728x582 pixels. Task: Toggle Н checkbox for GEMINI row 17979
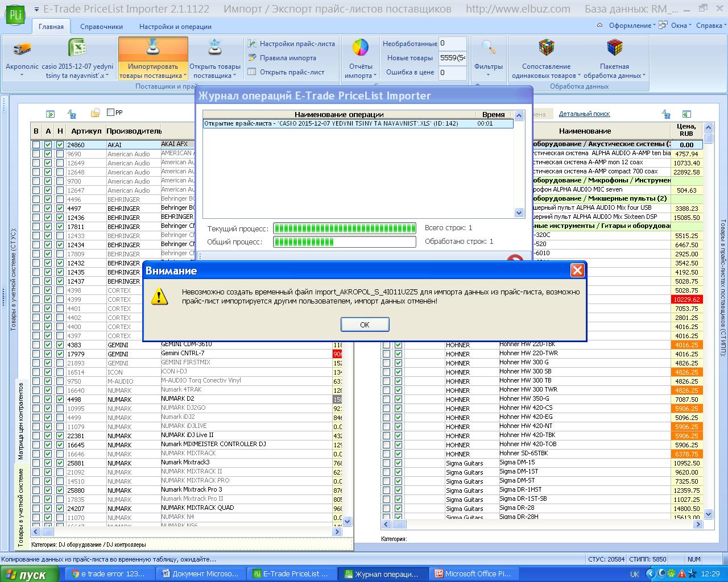[x=60, y=354]
